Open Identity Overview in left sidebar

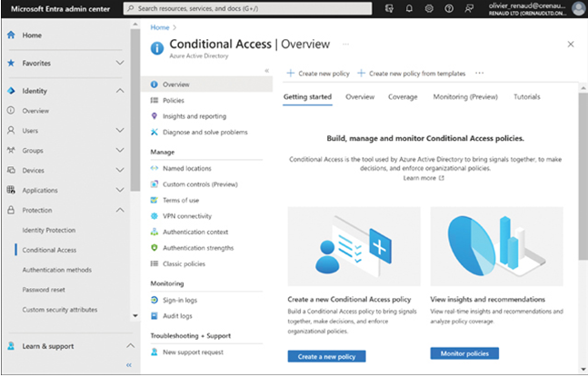click(35, 111)
